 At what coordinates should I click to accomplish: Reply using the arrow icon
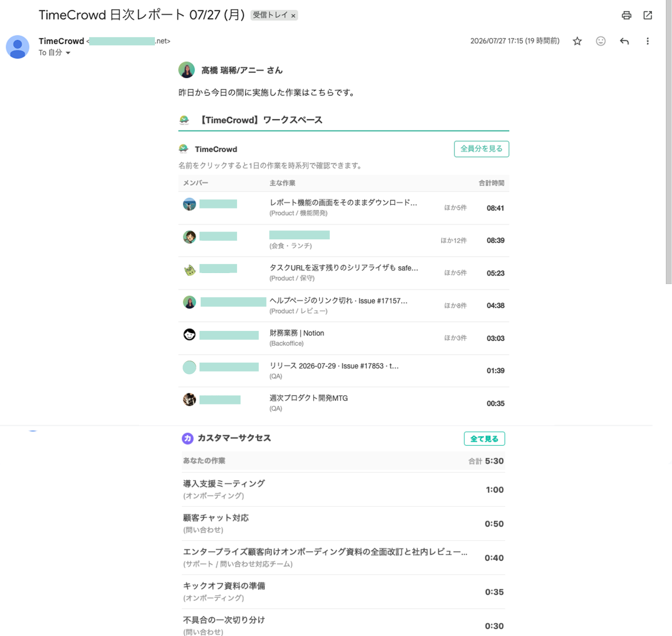[x=624, y=41]
